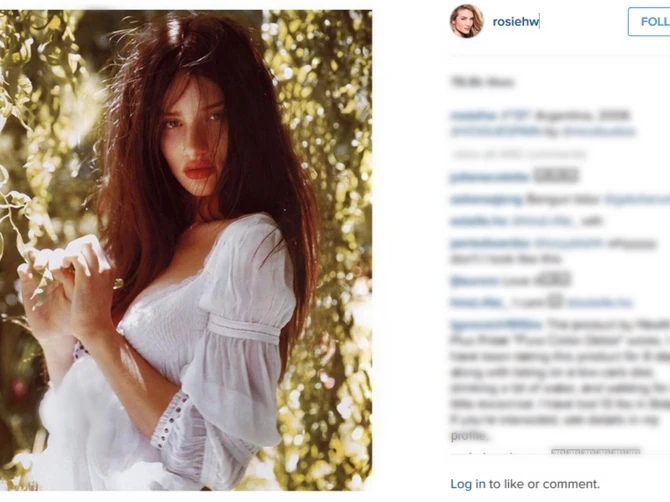
Task: Open the first commenter's username
Action: (489, 176)
